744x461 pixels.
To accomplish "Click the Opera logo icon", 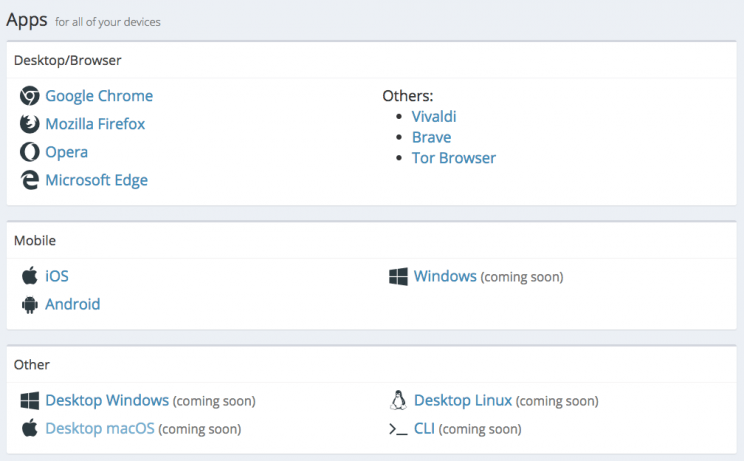I will [x=29, y=152].
